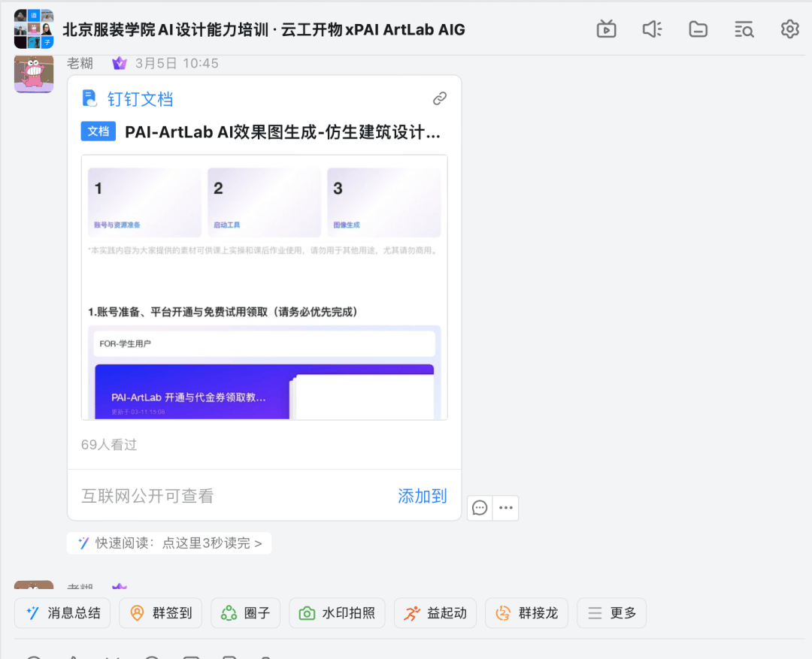812x659 pixels.
Task: Open 快速阅读 three-second summary
Action: click(170, 543)
